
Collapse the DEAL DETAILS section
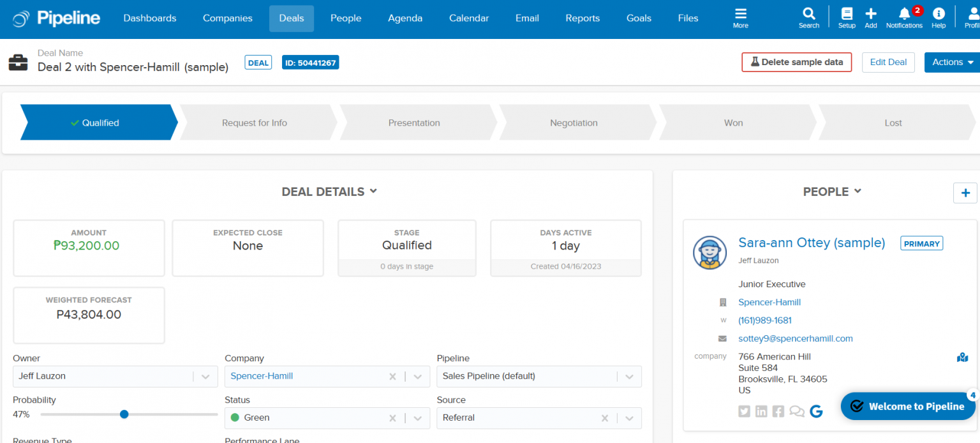[373, 191]
